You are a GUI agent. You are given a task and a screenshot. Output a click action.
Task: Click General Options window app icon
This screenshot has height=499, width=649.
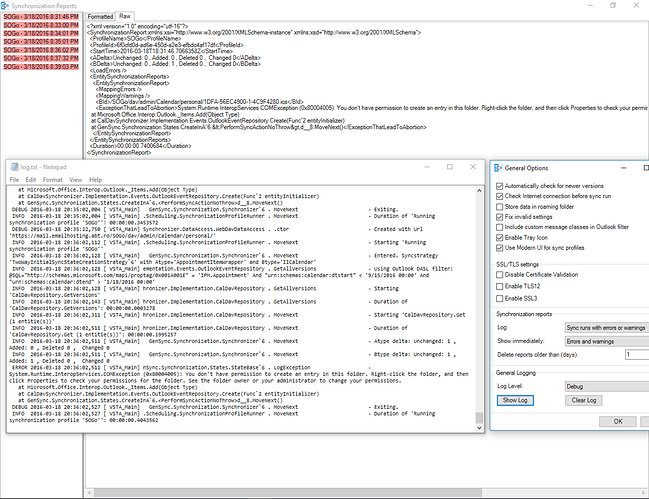(498, 168)
